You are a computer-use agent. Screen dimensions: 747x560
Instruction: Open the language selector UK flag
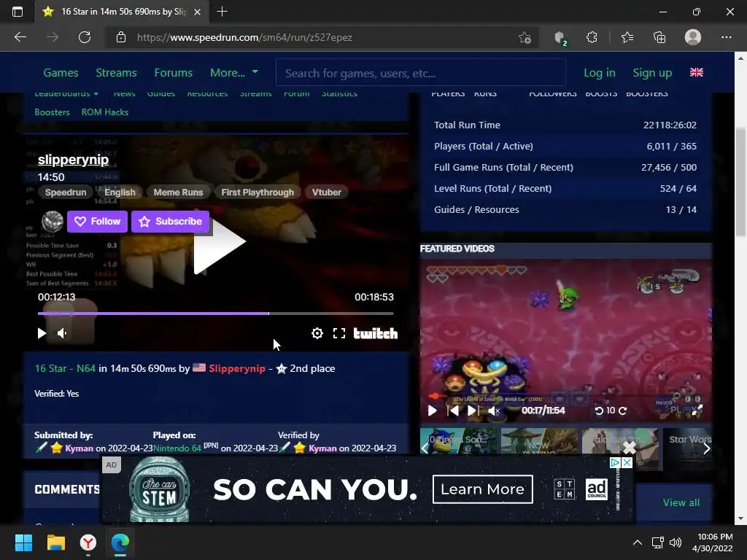point(697,72)
